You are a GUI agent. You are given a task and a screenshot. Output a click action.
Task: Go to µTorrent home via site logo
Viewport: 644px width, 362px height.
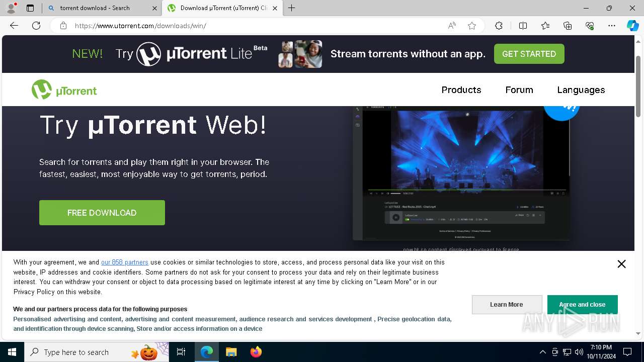tap(64, 90)
